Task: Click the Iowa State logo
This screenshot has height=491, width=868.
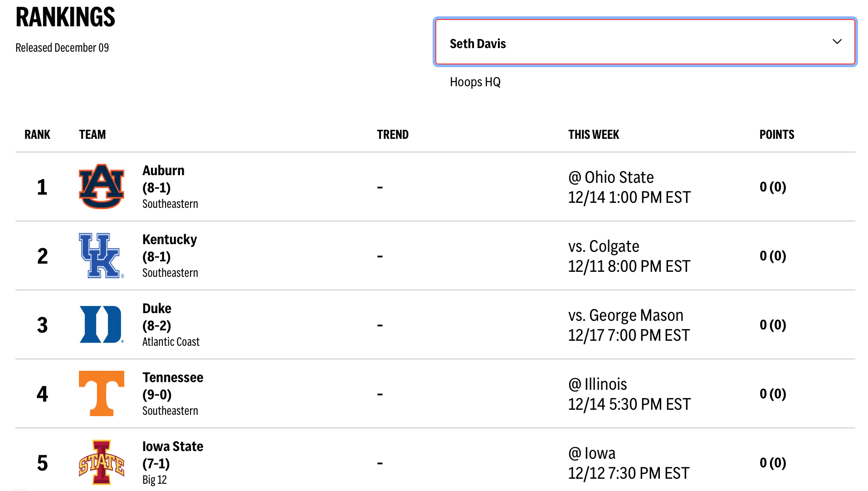Action: (x=101, y=462)
